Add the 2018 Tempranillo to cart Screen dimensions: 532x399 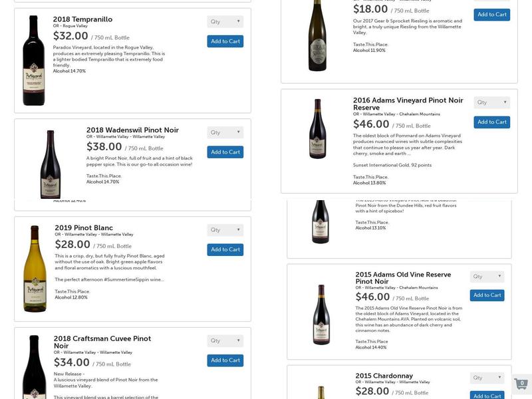[225, 41]
